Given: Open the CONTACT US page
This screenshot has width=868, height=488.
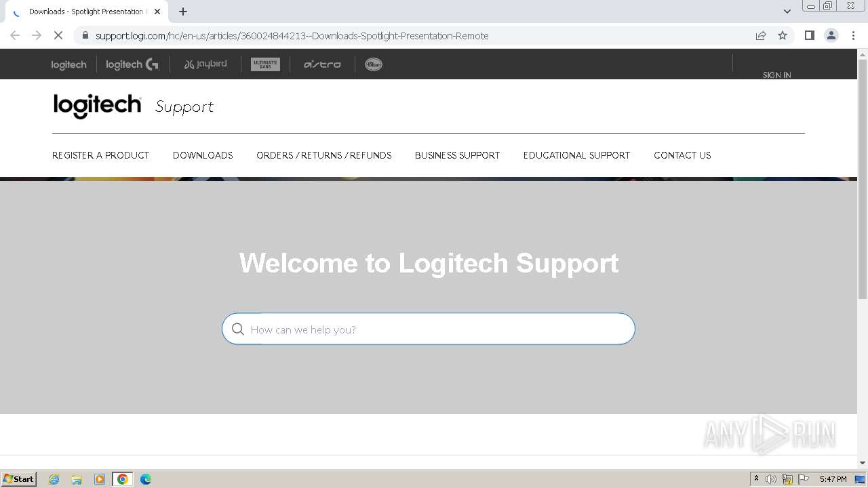Looking at the screenshot, I should 682,155.
